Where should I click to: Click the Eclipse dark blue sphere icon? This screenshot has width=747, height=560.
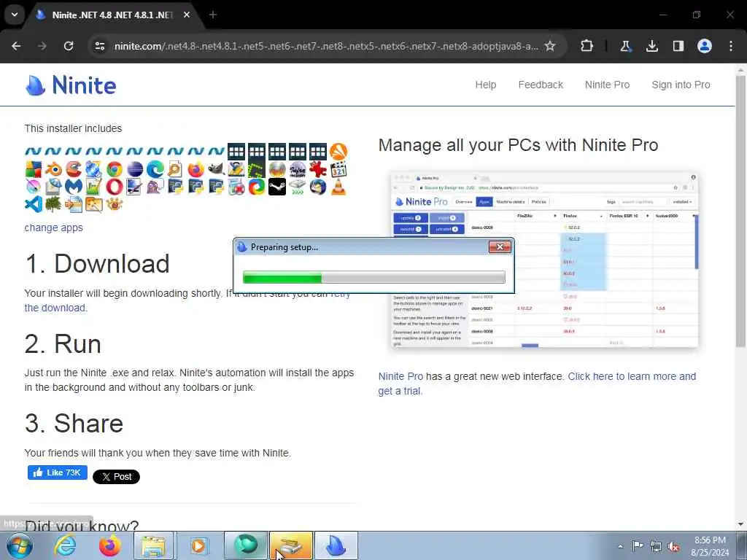pos(135,169)
